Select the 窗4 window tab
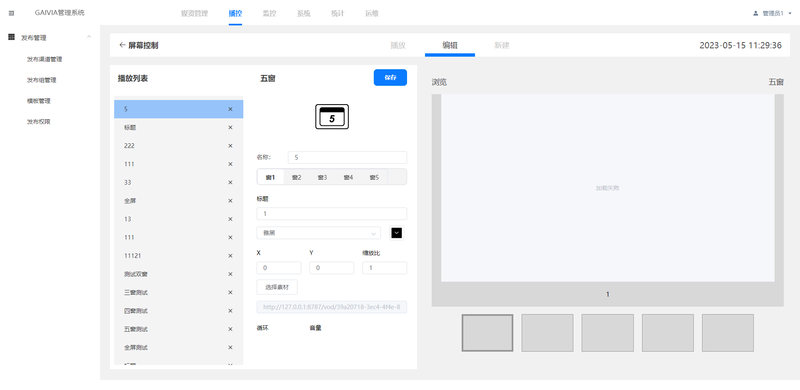800x390 pixels. (348, 177)
